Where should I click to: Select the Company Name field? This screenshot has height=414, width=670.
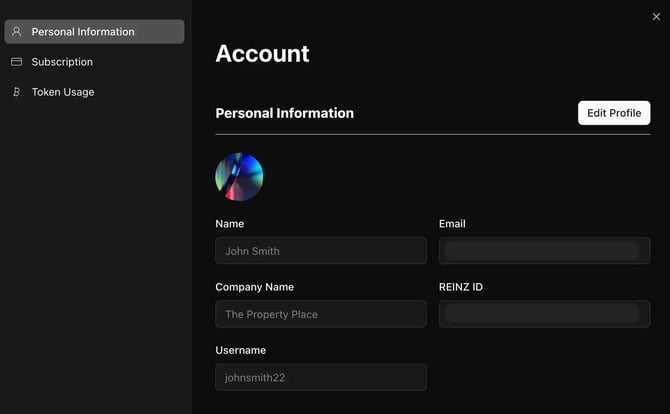(x=320, y=314)
